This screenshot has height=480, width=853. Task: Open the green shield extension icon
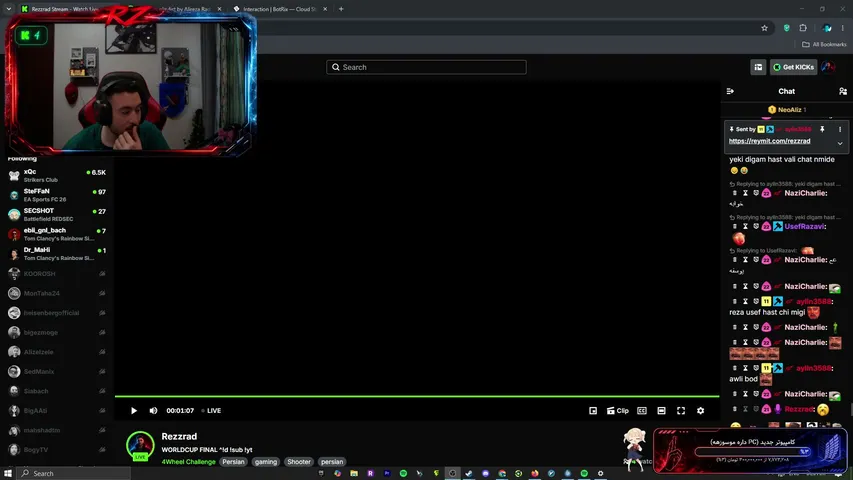click(787, 28)
